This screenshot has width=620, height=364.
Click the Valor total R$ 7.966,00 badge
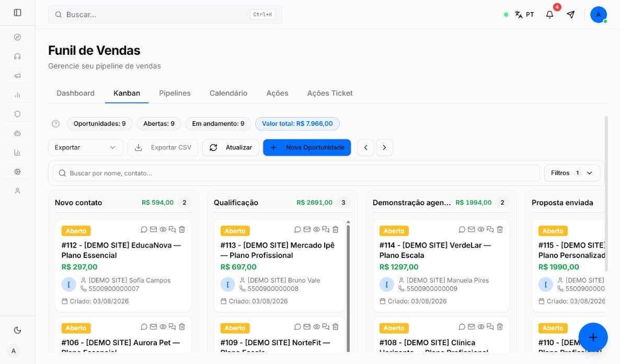pos(297,124)
